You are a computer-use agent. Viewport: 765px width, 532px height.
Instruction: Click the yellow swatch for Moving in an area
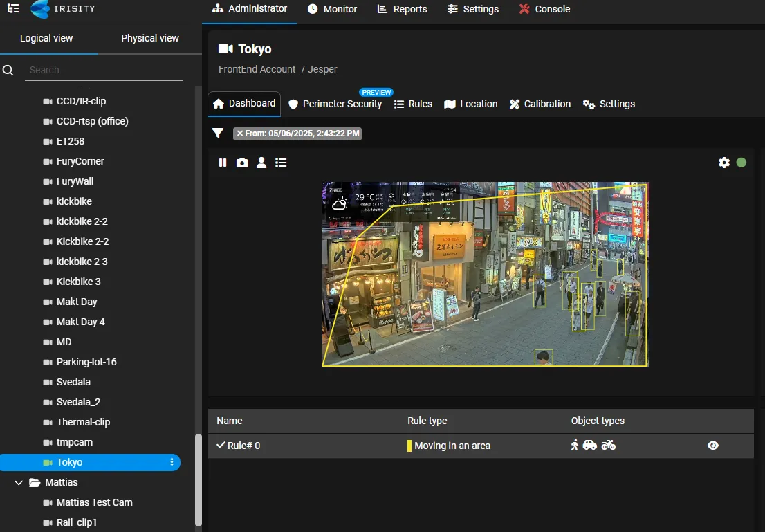[x=409, y=446]
